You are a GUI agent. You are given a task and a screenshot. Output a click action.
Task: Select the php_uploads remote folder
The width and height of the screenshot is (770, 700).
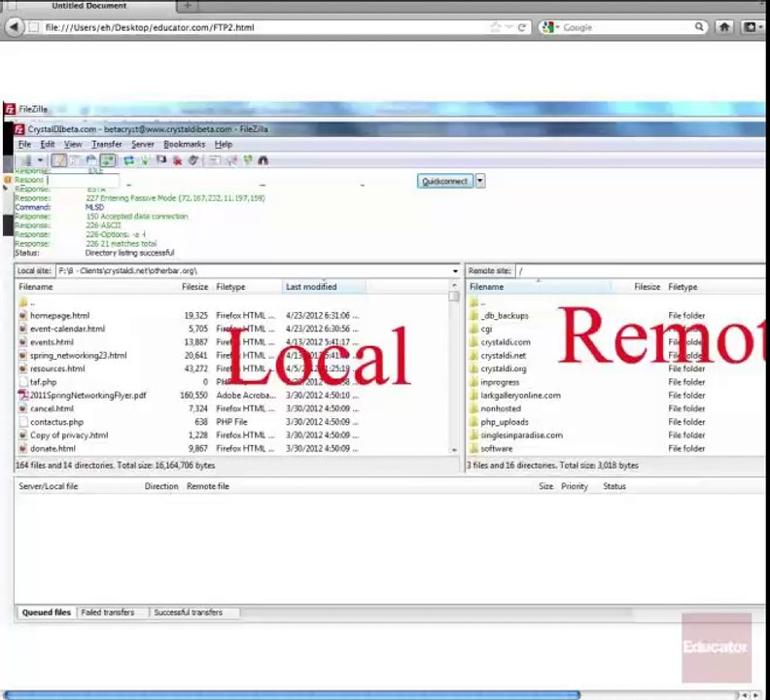505,422
